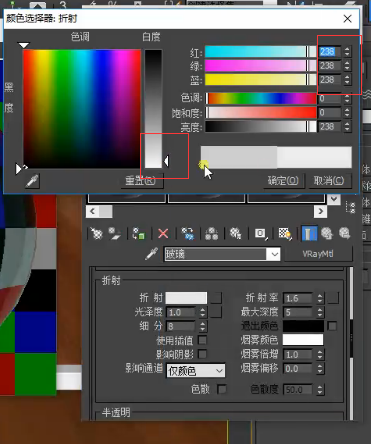Click map button next to 光泽度 value

coord(216,312)
